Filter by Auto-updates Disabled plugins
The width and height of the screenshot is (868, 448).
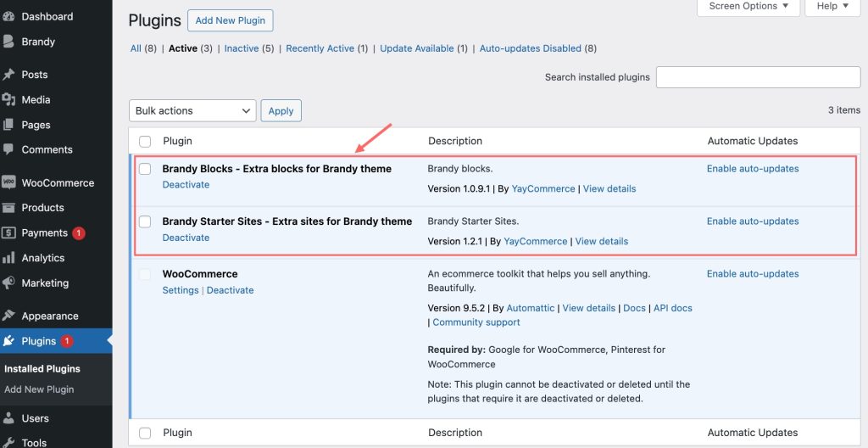click(x=531, y=49)
